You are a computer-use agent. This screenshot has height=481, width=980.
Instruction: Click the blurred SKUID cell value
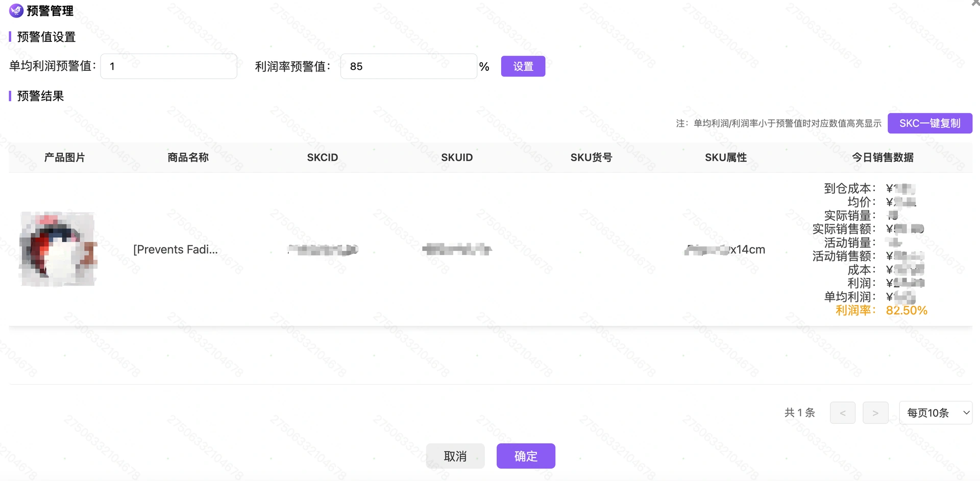coord(457,249)
